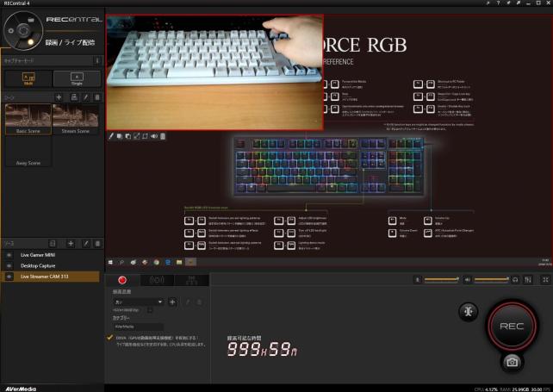Screen dimensions: 553x392
Task: Click the AVerMedia category field
Action: click(138, 327)
